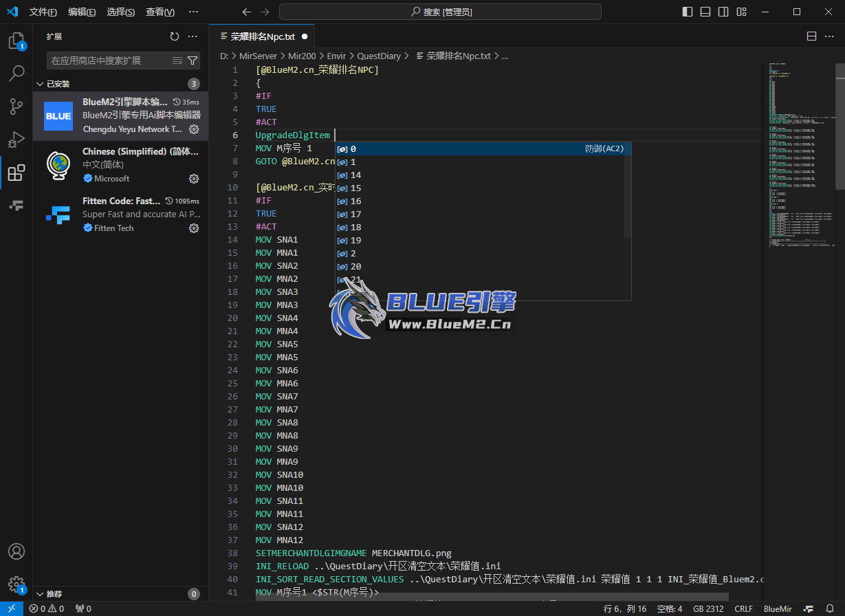This screenshot has width=845, height=616.
Task: Change indentation via 空格: 4
Action: click(670, 608)
